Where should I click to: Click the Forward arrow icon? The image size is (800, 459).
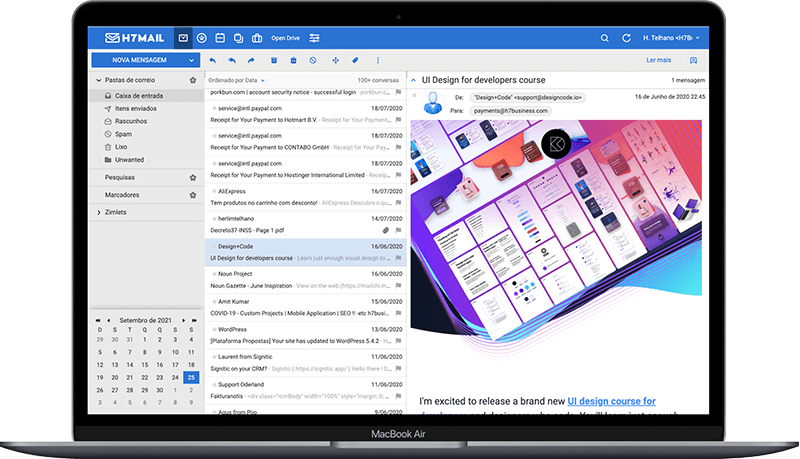[251, 60]
